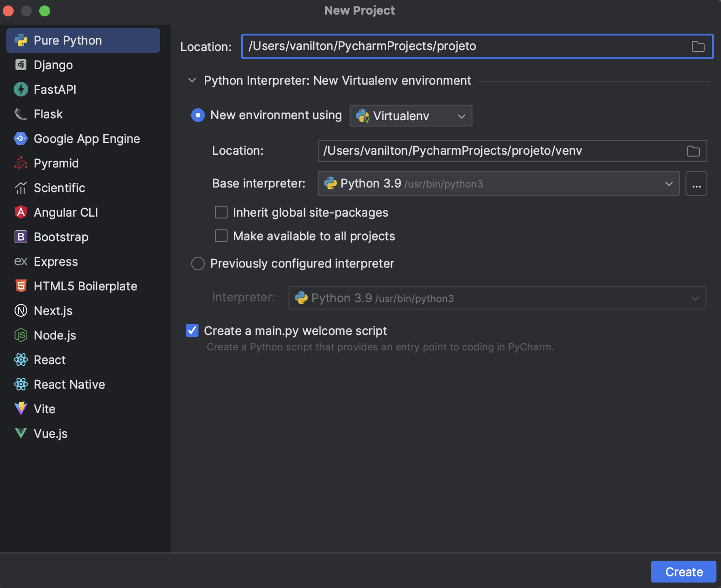721x588 pixels.
Task: Uncheck Create a main.py welcome script
Action: click(192, 330)
